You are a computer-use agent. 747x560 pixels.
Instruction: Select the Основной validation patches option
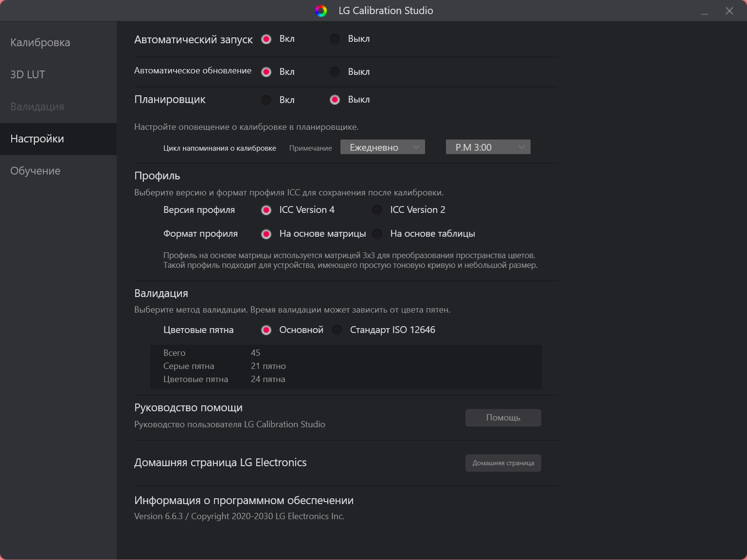coord(266,330)
